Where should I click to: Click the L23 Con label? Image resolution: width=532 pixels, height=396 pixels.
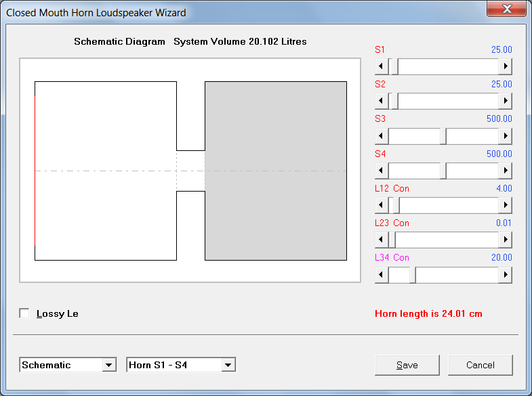[392, 223]
